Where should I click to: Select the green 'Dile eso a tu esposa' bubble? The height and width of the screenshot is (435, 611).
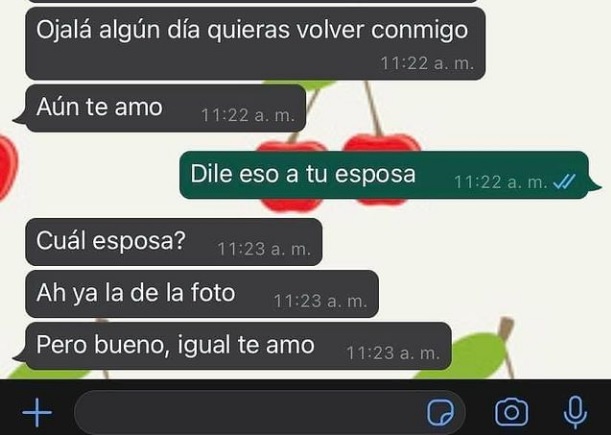click(x=390, y=175)
